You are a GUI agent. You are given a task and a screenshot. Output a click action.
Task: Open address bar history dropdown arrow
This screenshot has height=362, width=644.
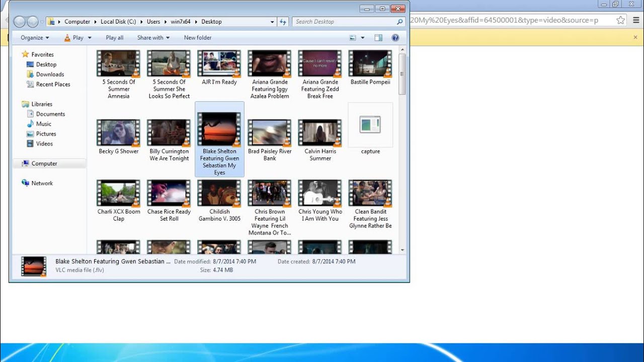tap(272, 22)
